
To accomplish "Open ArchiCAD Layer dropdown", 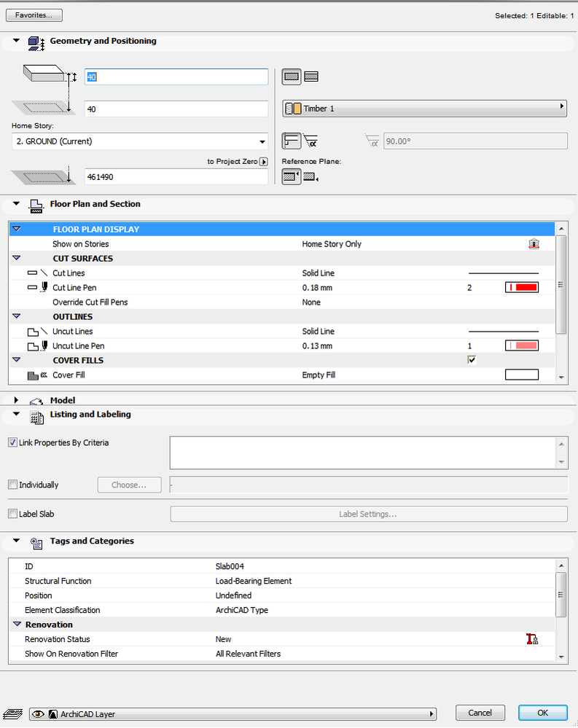I will [x=233, y=714].
